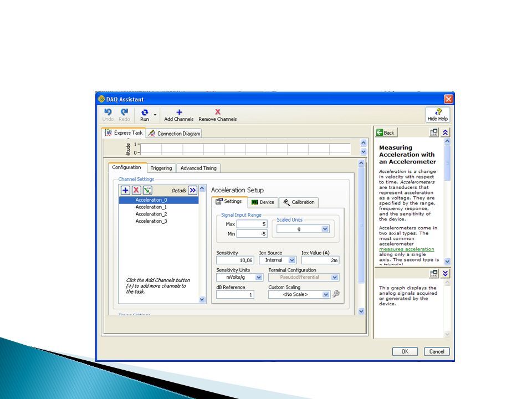Click the Sensitivity value field
The width and height of the screenshot is (532, 399).
pyautogui.click(x=235, y=260)
